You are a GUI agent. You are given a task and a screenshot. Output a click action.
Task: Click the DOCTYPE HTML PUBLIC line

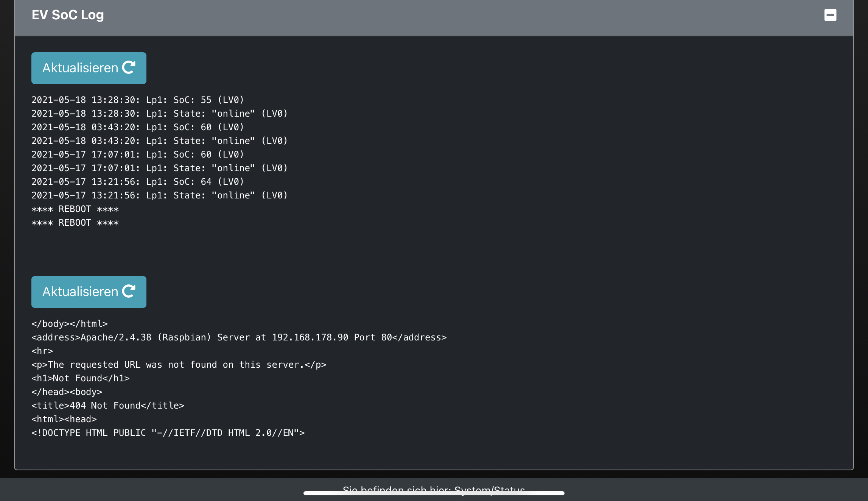[x=168, y=433]
